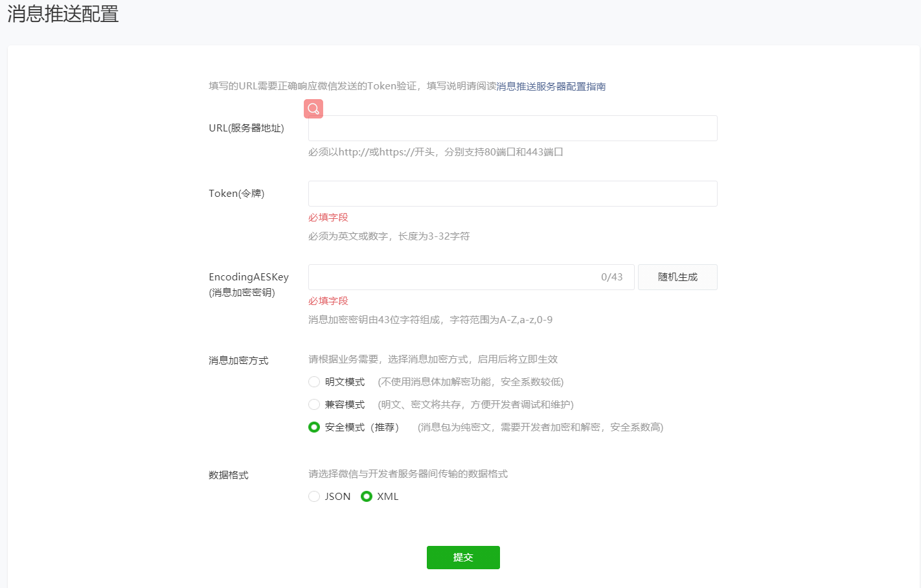Submit the form with 提交 button
The width and height of the screenshot is (921, 588).
tap(463, 558)
